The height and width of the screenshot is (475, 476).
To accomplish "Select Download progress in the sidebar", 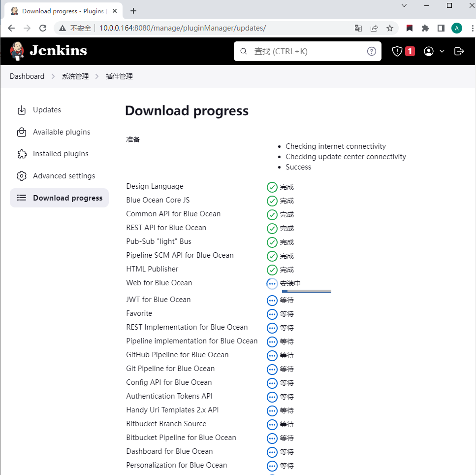I will coord(59,198).
